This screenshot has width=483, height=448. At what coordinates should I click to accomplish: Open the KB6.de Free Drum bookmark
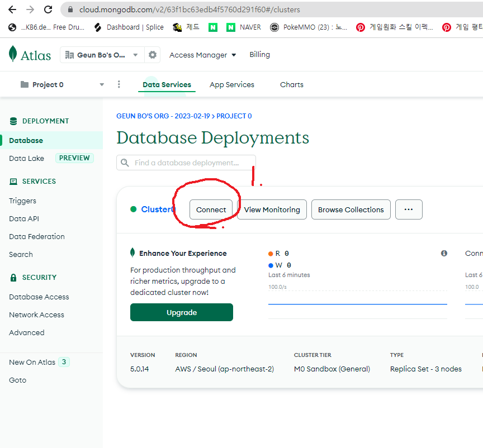pyautogui.click(x=46, y=27)
